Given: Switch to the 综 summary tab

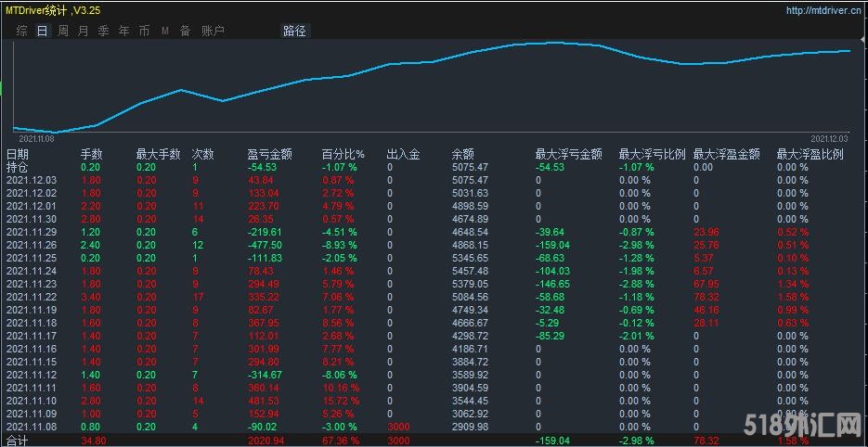Looking at the screenshot, I should [21, 31].
